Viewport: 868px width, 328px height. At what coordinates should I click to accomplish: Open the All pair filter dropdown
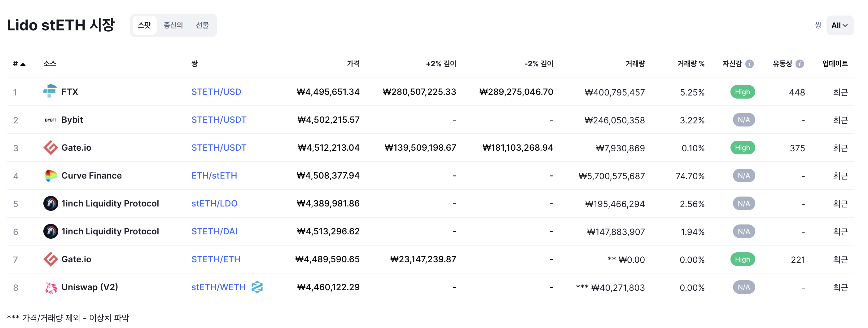[x=840, y=25]
